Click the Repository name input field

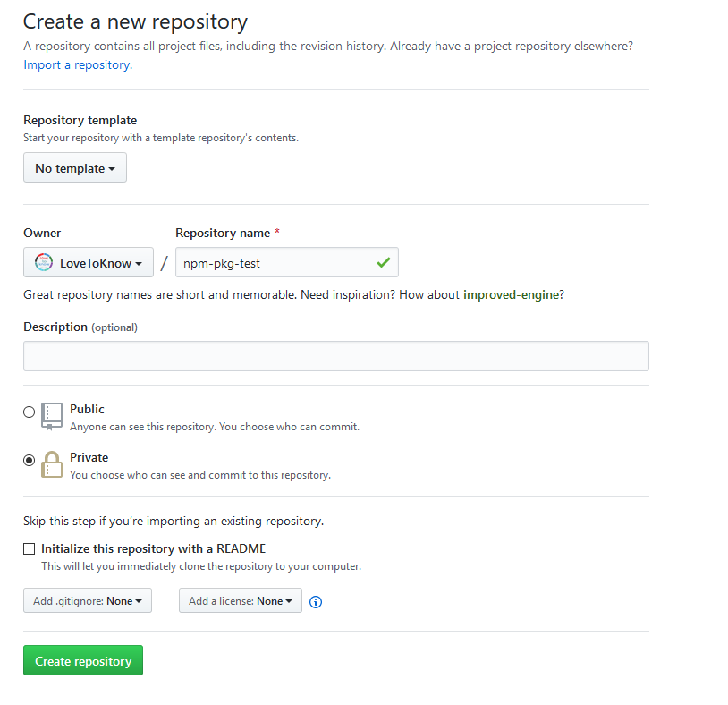[x=287, y=262]
